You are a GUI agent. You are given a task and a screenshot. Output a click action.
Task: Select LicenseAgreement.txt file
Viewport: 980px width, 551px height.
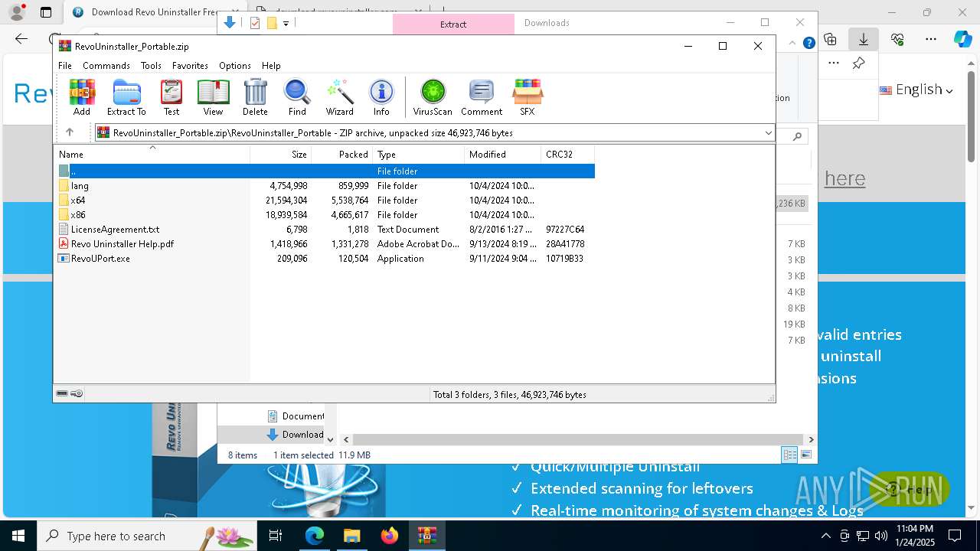click(x=326, y=230)
